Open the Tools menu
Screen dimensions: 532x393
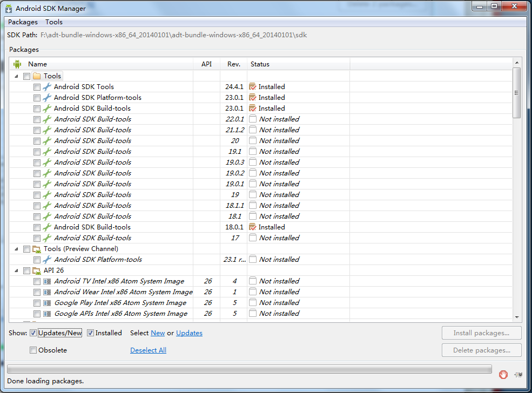coord(54,22)
